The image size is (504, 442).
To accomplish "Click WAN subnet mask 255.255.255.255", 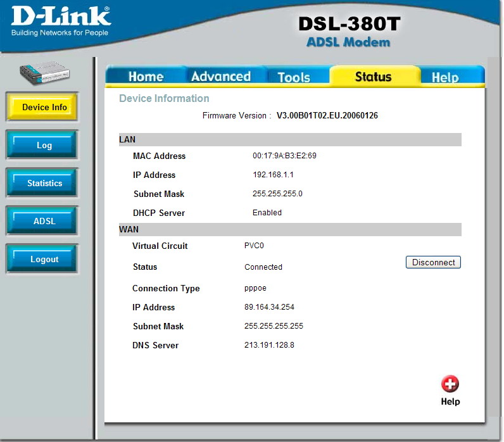I will 274,326.
